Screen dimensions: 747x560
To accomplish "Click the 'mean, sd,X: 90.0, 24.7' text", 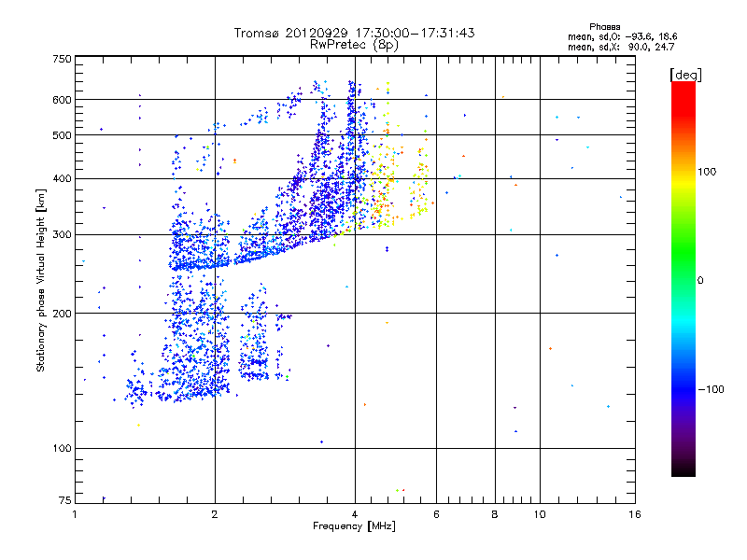I will (621, 47).
